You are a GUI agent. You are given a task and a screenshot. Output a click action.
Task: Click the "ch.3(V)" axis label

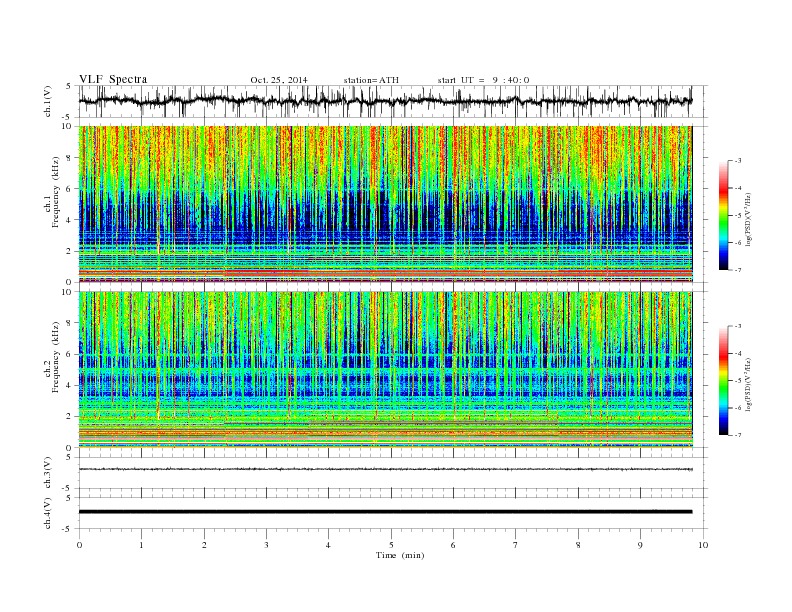point(48,473)
